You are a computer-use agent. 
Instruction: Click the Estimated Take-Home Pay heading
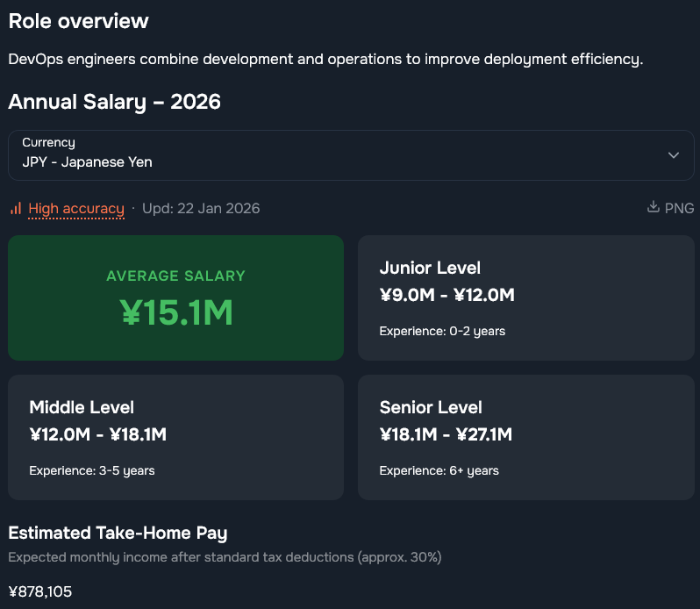(118, 533)
